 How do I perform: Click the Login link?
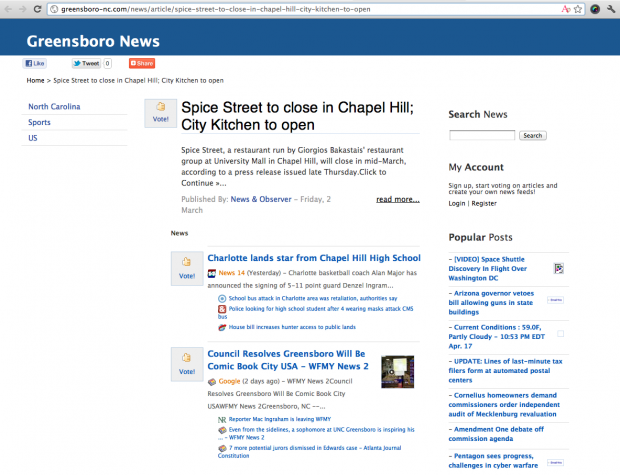pos(457,203)
